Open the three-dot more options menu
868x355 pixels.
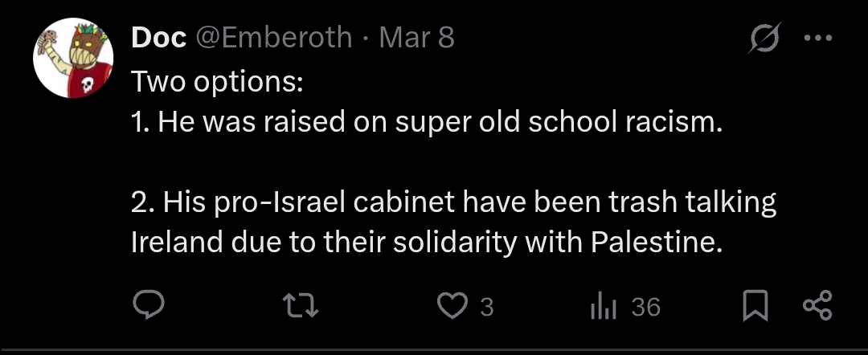coord(817,38)
